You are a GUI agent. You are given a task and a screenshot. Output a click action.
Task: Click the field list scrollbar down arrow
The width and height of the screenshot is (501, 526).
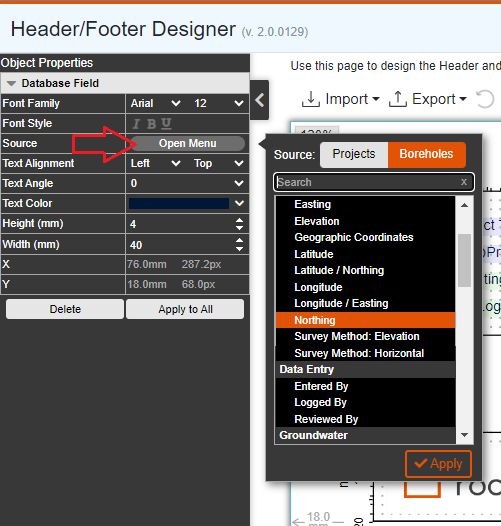pyautogui.click(x=464, y=435)
